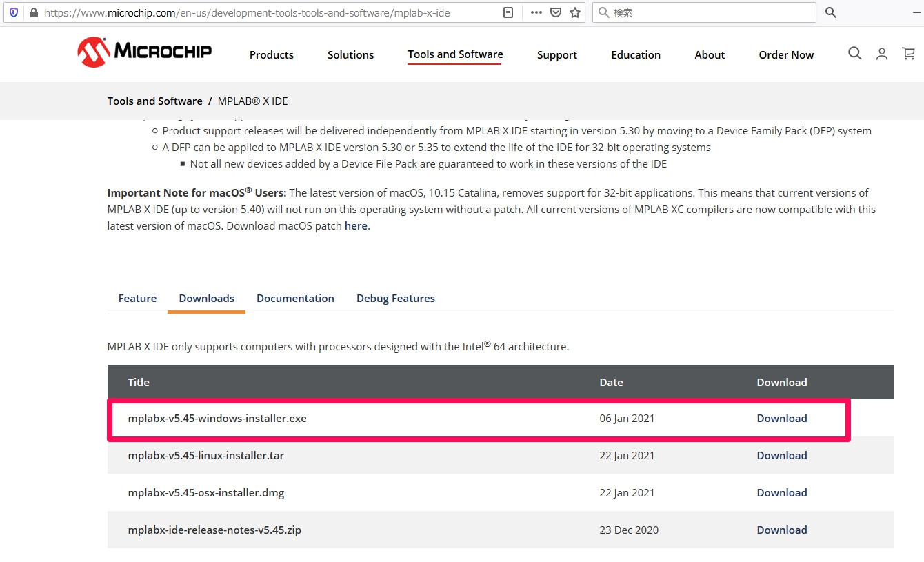Click the MPLAB® X IDE breadcrumb
This screenshot has height=562, width=924.
pos(253,101)
